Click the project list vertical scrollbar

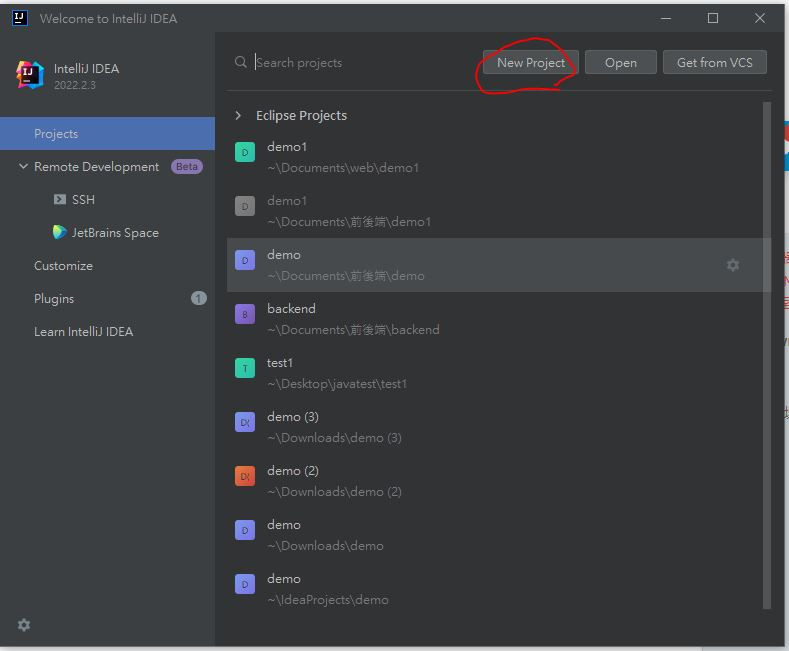point(766,355)
